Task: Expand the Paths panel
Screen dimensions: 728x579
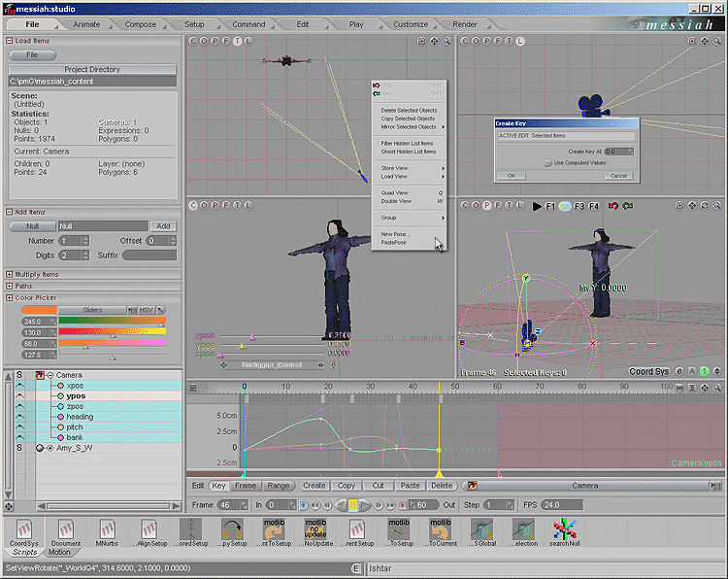Action: (9, 286)
